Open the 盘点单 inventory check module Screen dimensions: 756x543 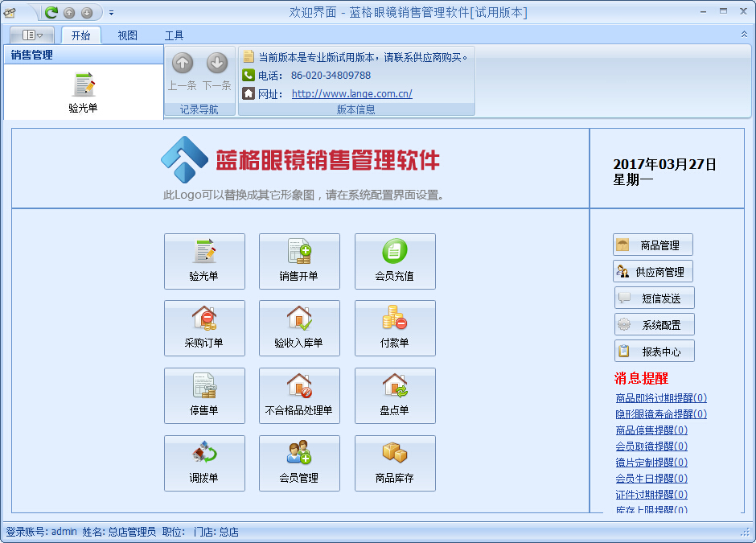click(x=394, y=396)
